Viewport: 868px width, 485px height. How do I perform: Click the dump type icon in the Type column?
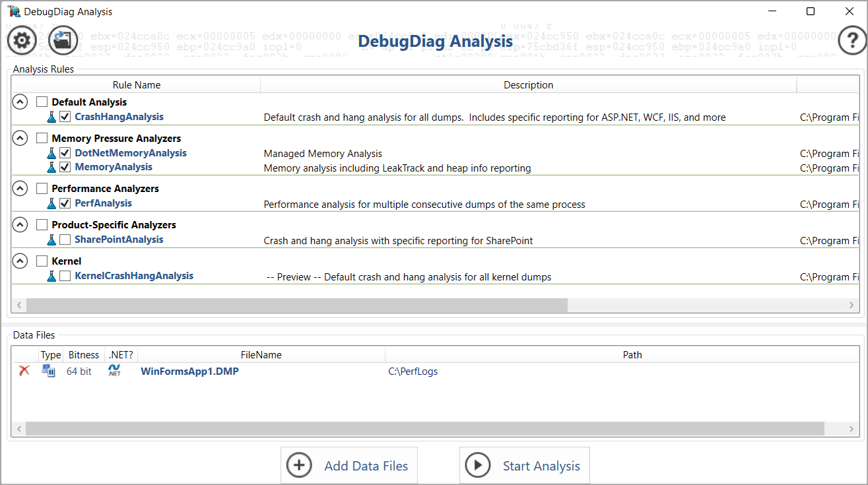tap(48, 371)
